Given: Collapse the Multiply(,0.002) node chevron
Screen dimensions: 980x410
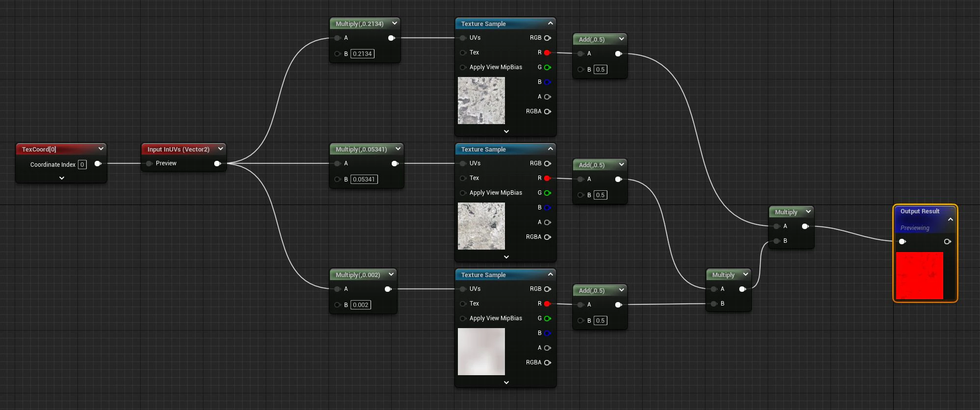Looking at the screenshot, I should 391,274.
